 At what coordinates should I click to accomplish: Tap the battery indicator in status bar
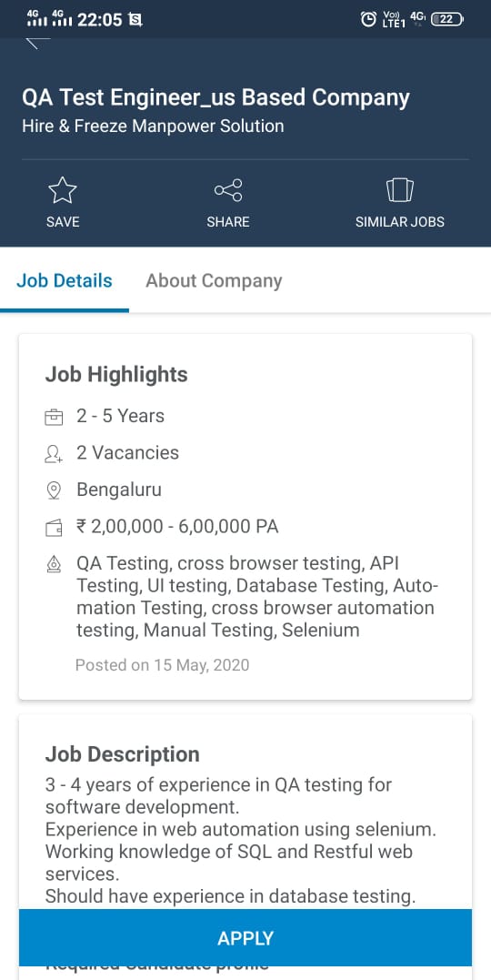click(448, 19)
